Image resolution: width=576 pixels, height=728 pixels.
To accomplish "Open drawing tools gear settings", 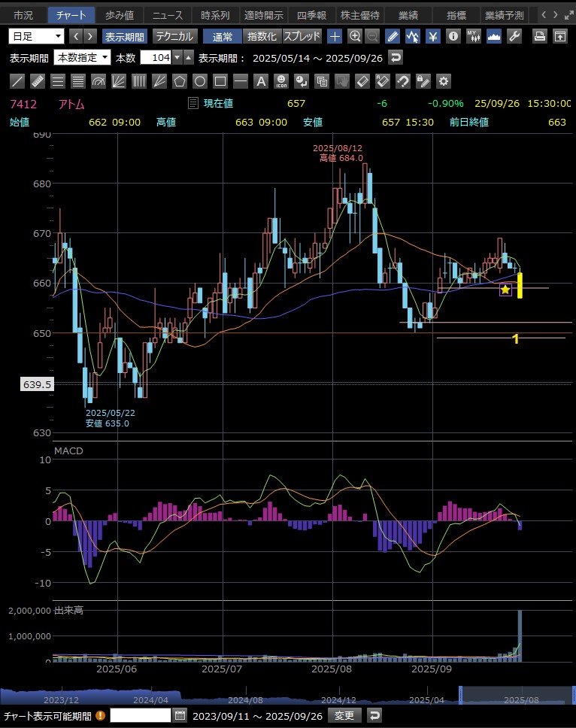I will tap(444, 81).
